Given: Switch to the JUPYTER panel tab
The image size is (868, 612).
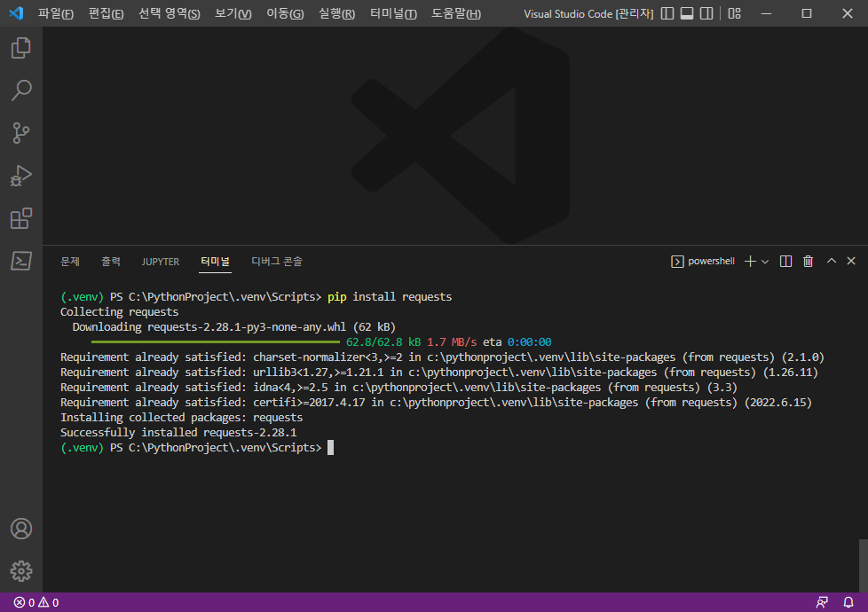Looking at the screenshot, I should click(x=160, y=261).
